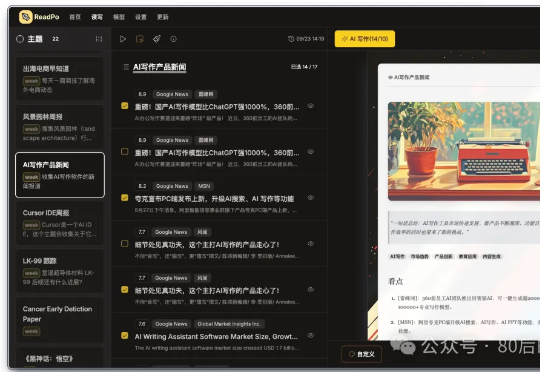Screen dimensions: 540x372
Task: Toggle eye icon on unchecked 细节处见真功夫 article
Action: tap(311, 244)
